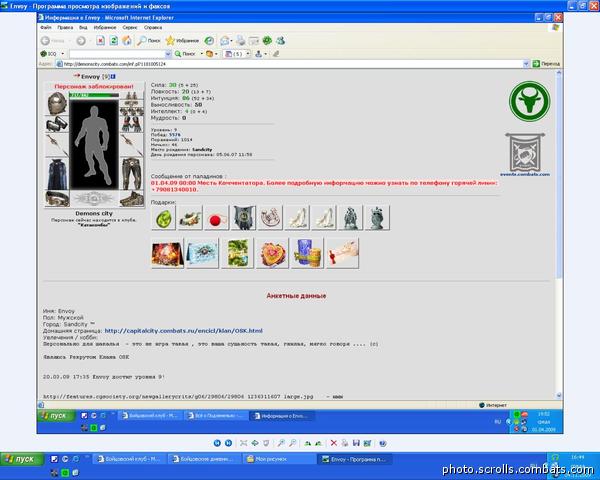Open the Справка menu
This screenshot has width=600, height=480.
pos(153,28)
